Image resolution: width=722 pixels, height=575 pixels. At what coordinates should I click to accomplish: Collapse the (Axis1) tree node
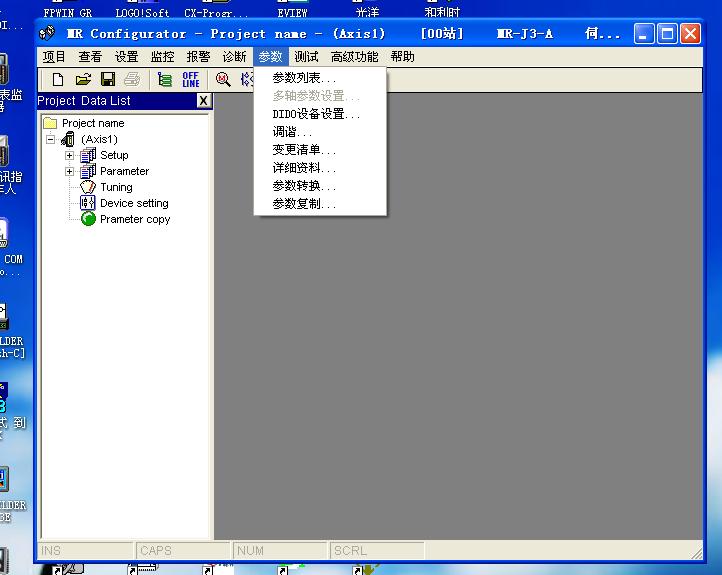click(51, 139)
